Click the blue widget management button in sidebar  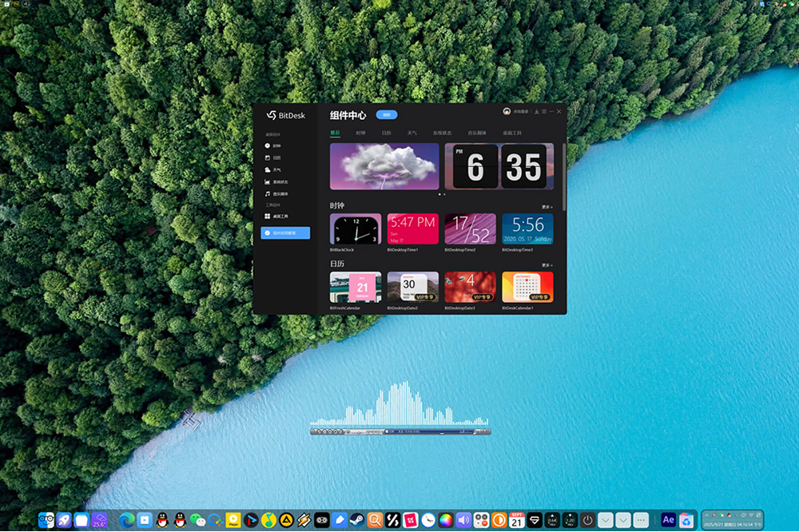coord(285,233)
